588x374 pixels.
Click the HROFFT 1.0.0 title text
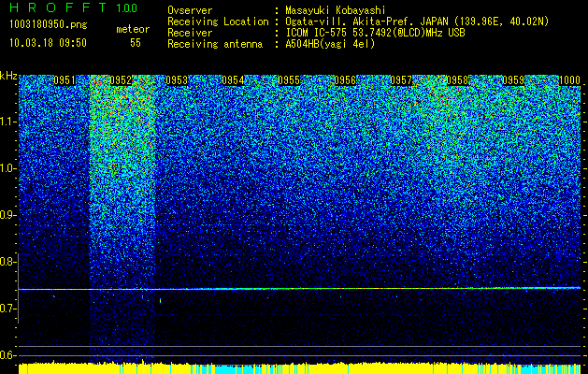[x=74, y=7]
